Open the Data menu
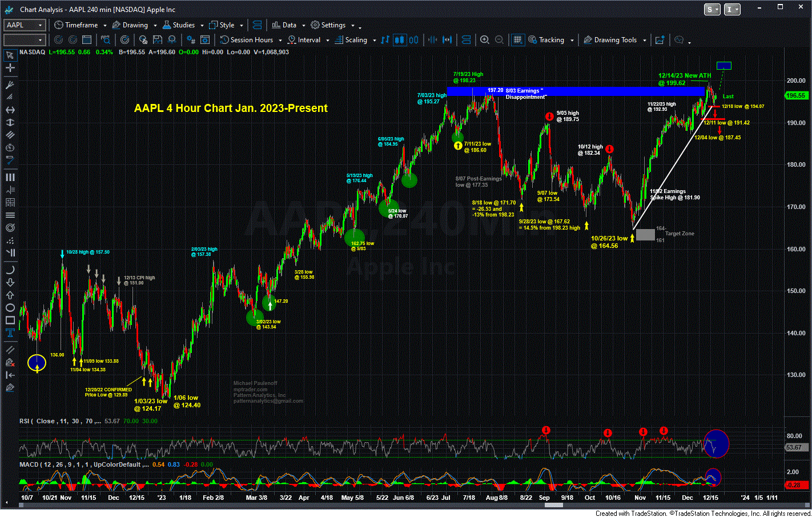The width and height of the screenshot is (812, 517). [284, 25]
